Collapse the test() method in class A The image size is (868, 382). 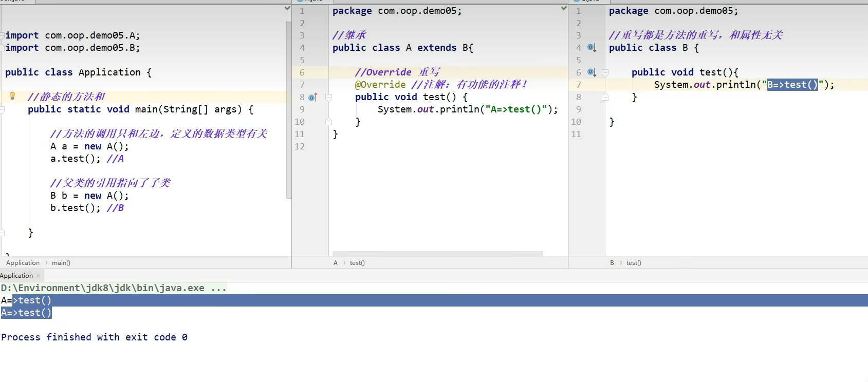pyautogui.click(x=328, y=97)
